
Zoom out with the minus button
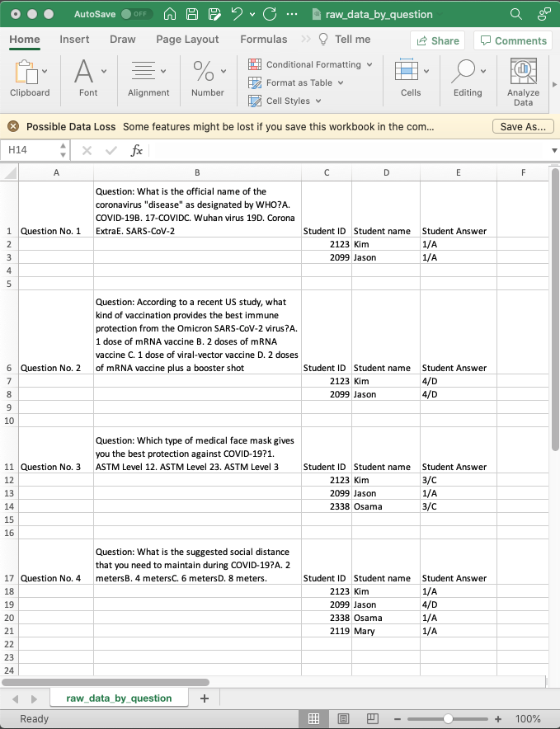(398, 719)
